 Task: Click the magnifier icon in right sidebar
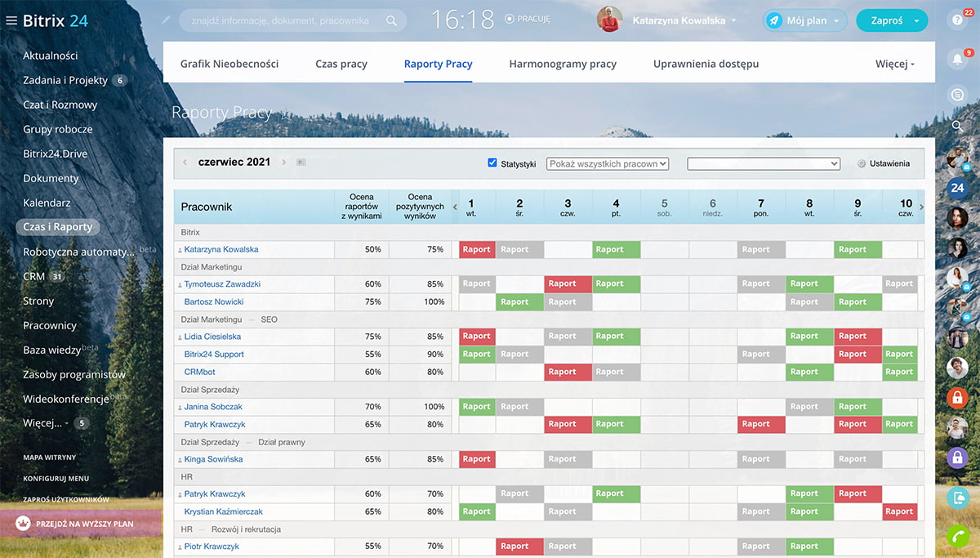[957, 126]
